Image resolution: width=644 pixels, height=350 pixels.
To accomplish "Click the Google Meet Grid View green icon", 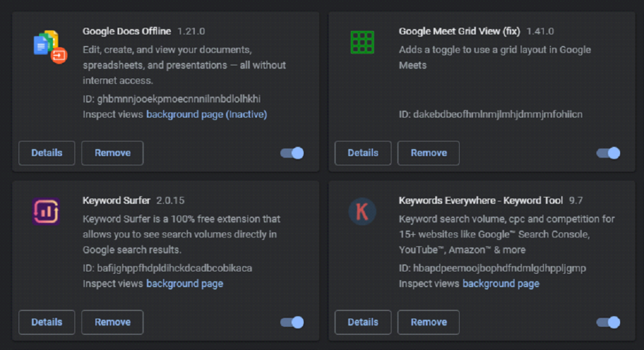I will pyautogui.click(x=362, y=42).
